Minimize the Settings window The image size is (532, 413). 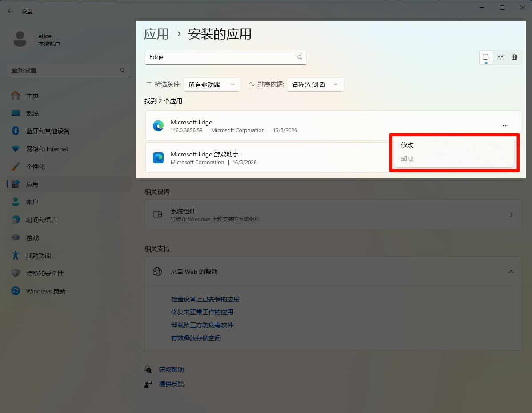click(482, 8)
